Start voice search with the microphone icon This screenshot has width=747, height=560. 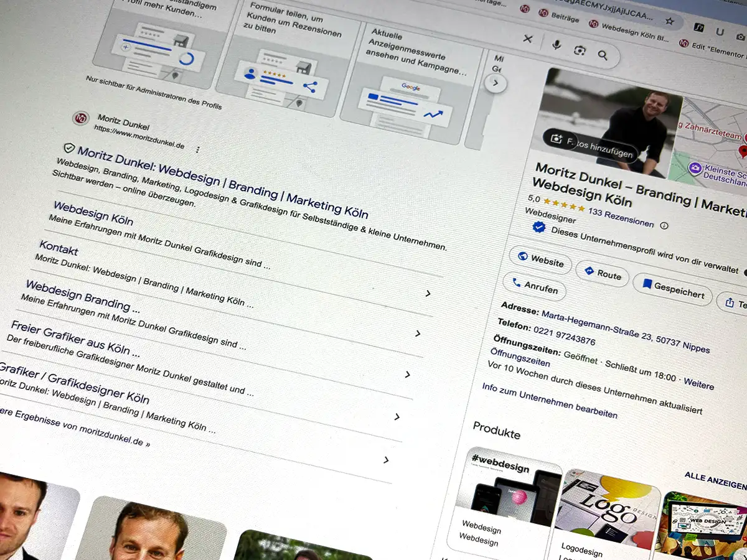coord(556,45)
